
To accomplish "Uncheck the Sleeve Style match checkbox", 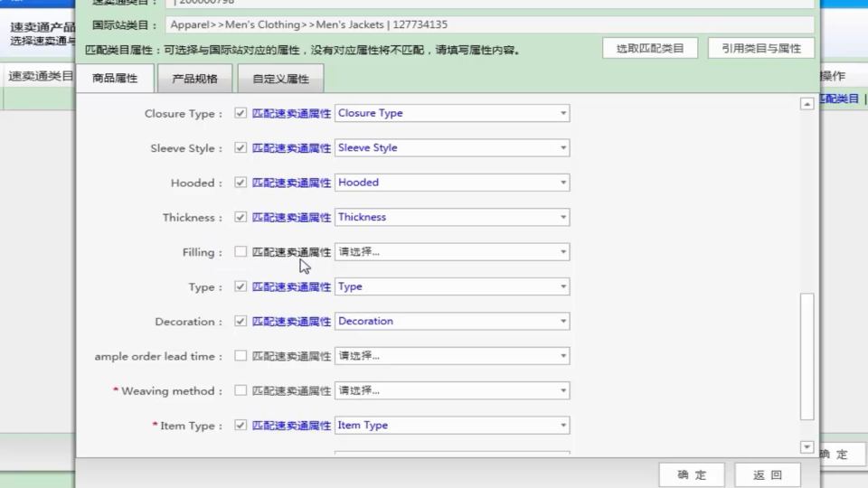I will (x=241, y=147).
